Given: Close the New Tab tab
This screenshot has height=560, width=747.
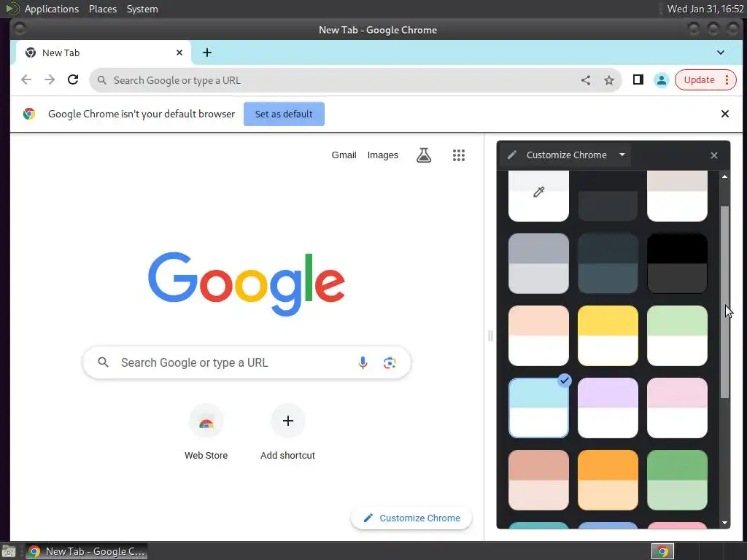Looking at the screenshot, I should [x=179, y=52].
